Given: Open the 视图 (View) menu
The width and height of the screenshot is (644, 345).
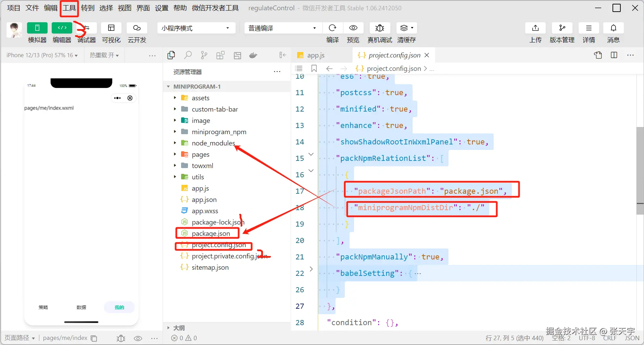Looking at the screenshot, I should coord(125,8).
